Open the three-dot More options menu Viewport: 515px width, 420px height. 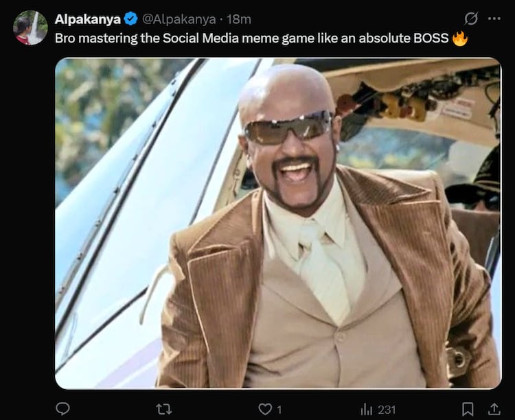click(x=494, y=19)
